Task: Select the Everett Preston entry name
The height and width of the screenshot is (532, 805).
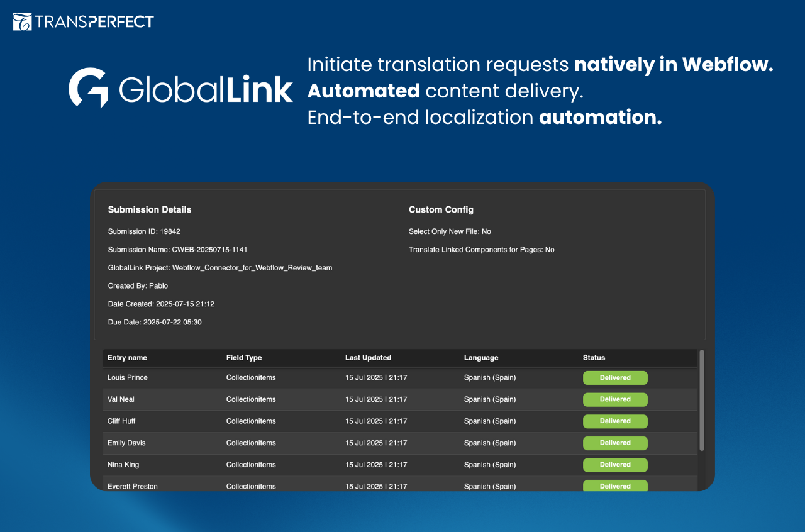Action: tap(133, 486)
